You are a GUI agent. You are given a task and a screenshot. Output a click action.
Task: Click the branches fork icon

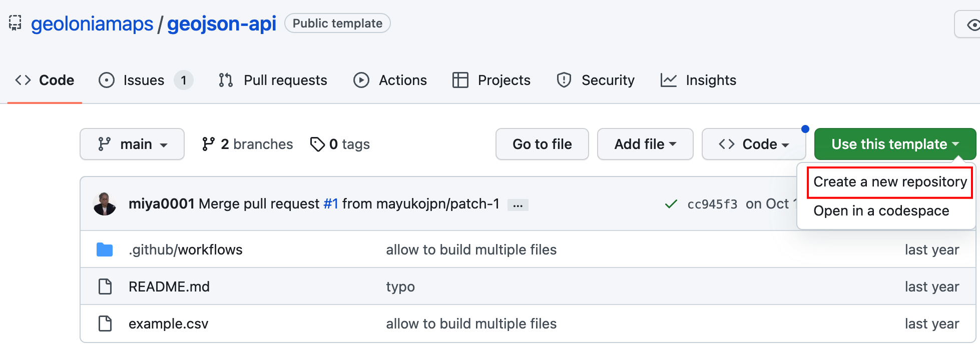[208, 144]
